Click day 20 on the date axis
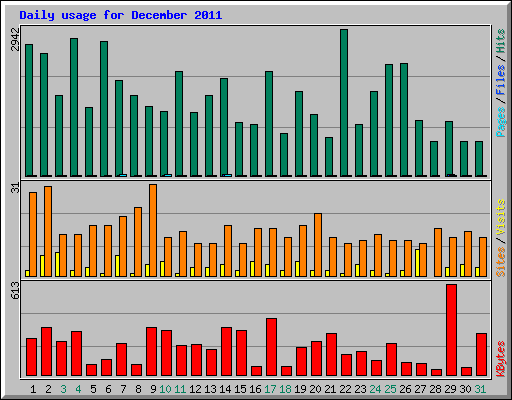This screenshot has width=512, height=400. (x=315, y=389)
